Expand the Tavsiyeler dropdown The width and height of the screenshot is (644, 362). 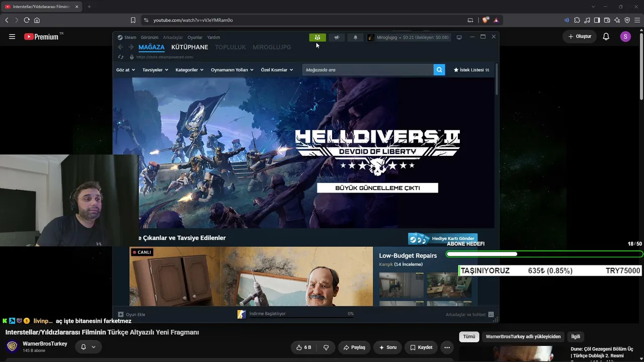[x=155, y=70]
